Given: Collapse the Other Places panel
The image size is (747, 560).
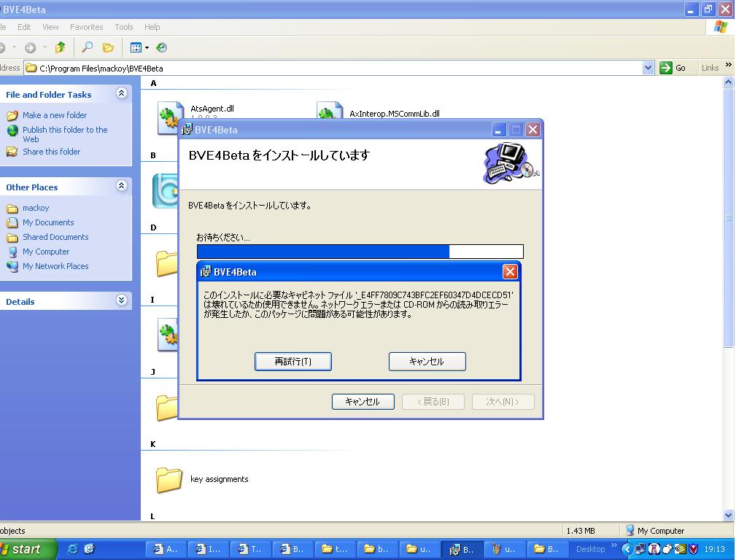Looking at the screenshot, I should [122, 186].
